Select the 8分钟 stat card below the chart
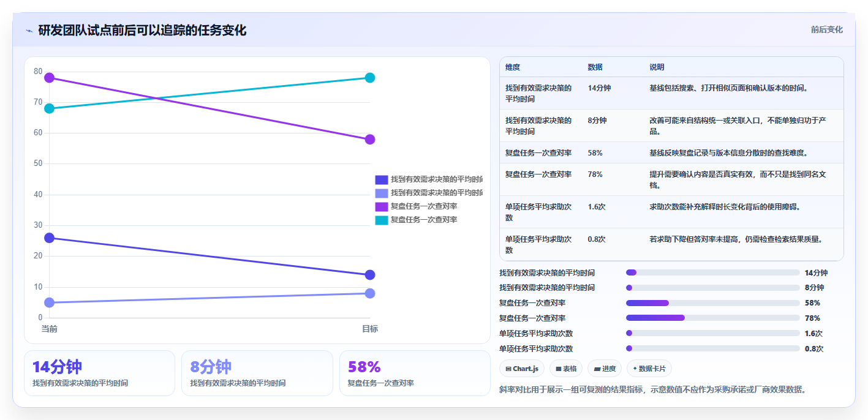The width and height of the screenshot is (868, 420). point(257,373)
